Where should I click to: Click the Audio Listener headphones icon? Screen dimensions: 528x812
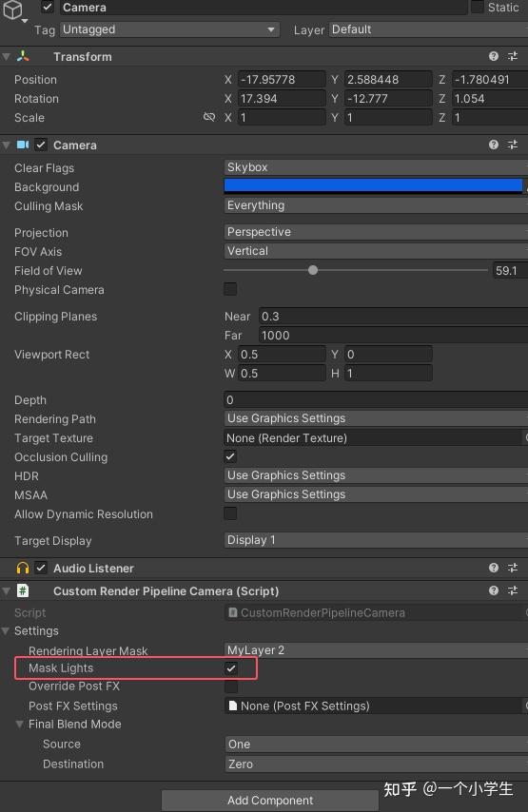23,568
